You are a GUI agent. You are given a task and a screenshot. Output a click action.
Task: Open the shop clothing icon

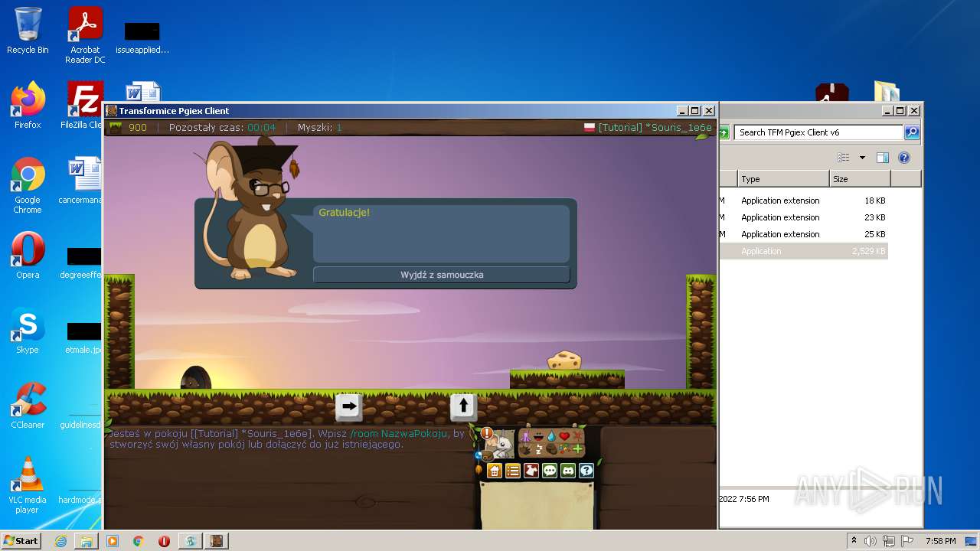(531, 471)
